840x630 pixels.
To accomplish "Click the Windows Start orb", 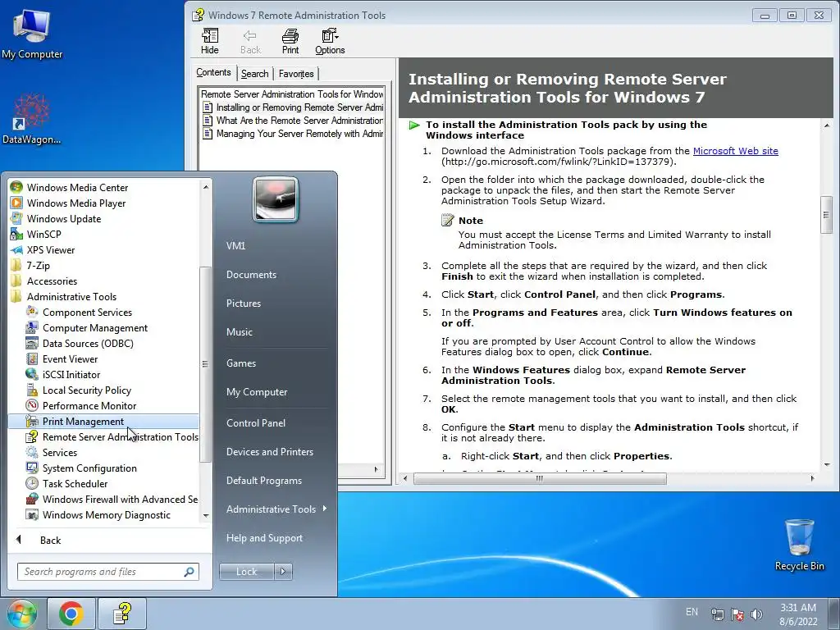I will (x=21, y=614).
